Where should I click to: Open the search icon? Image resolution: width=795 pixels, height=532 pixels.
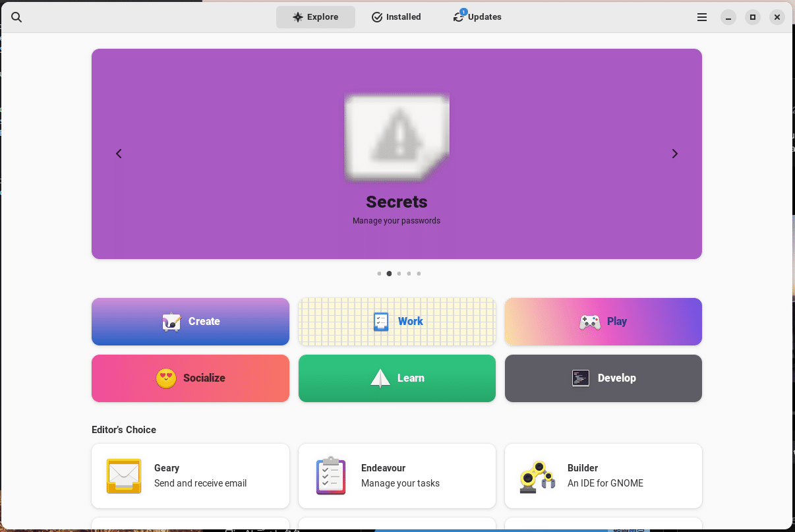pos(16,17)
